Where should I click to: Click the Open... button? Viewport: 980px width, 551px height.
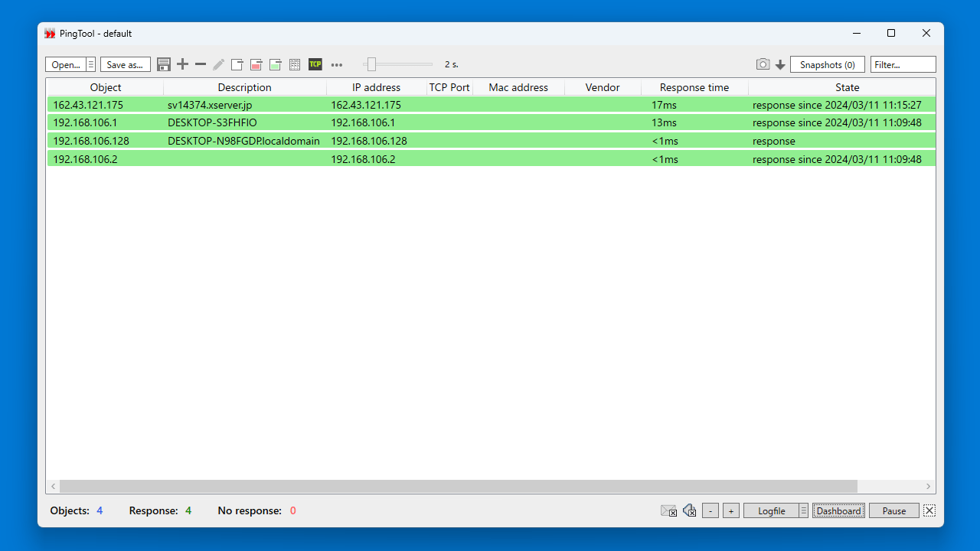click(x=66, y=64)
